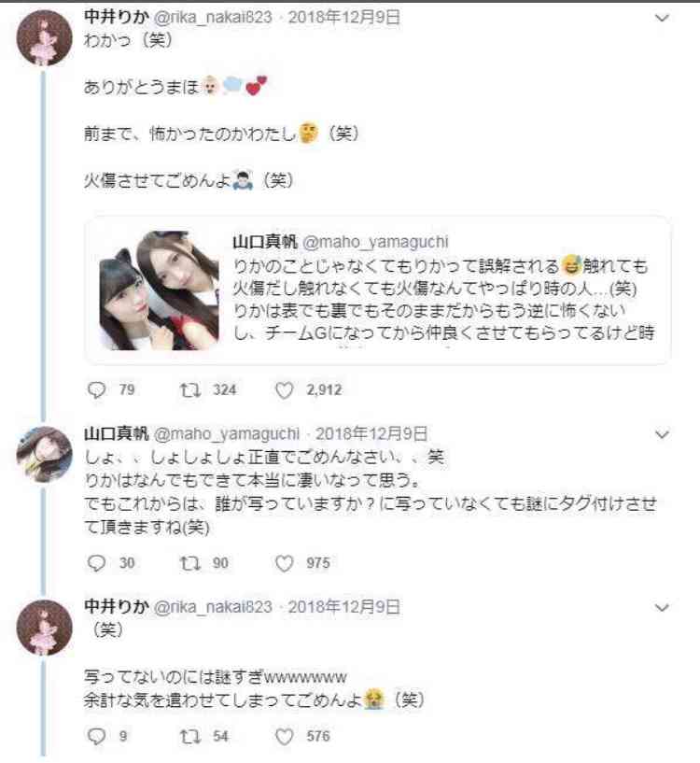Screen dimensions: 700x763
Task: Open @maho_yamaguchi profile from the reply tweet
Action: click(x=226, y=433)
